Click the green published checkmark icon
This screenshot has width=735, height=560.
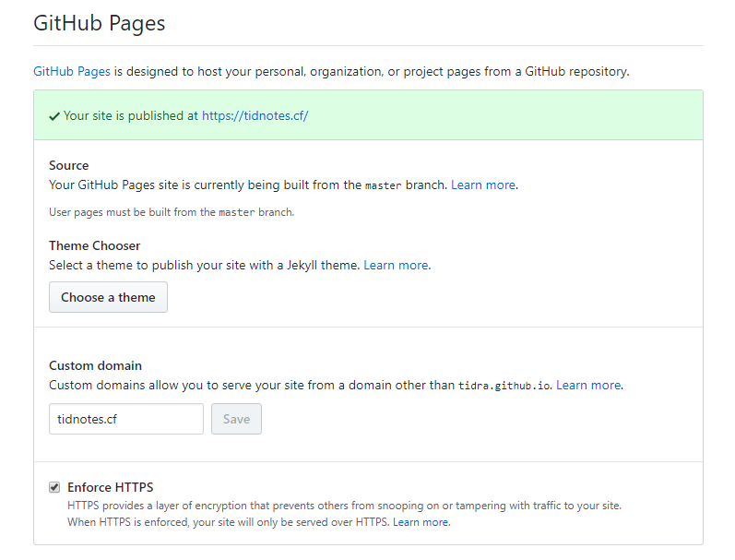tap(54, 116)
